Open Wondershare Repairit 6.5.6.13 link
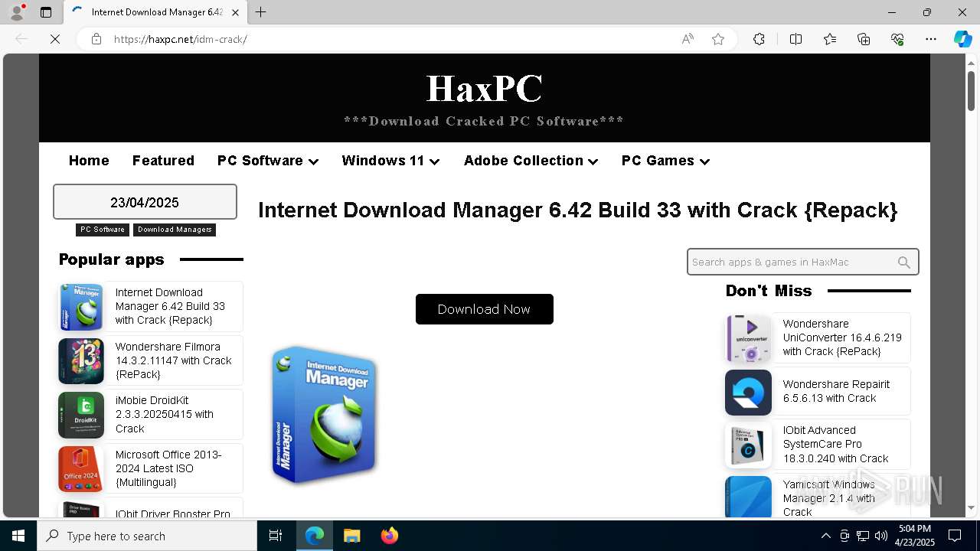Image resolution: width=980 pixels, height=551 pixels. (x=836, y=391)
